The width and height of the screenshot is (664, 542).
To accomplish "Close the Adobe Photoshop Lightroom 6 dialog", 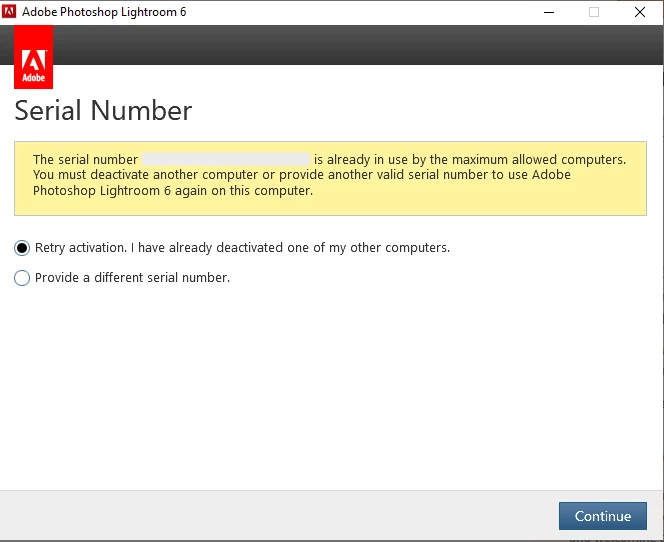I will coord(640,12).
